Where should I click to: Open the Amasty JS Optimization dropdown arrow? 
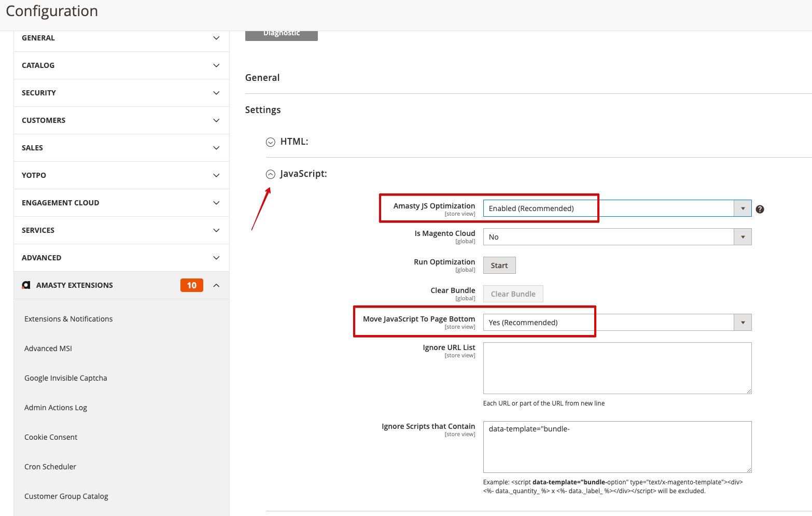pyautogui.click(x=743, y=208)
